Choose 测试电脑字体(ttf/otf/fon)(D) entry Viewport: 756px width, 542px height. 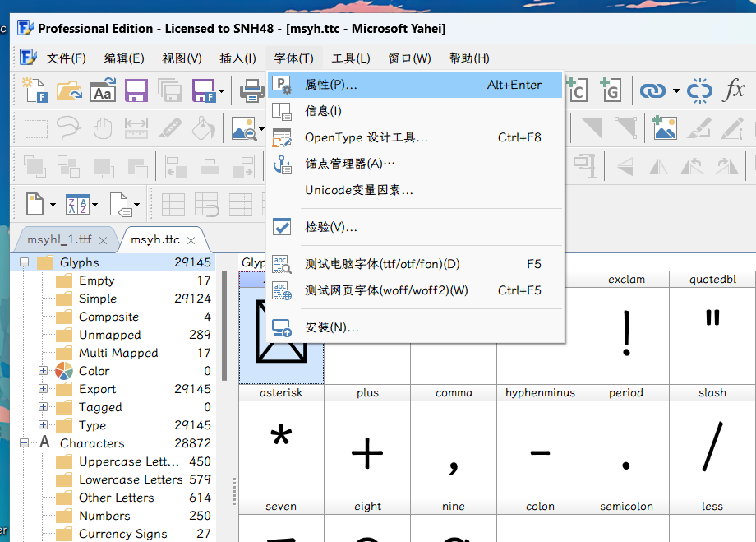click(415, 264)
